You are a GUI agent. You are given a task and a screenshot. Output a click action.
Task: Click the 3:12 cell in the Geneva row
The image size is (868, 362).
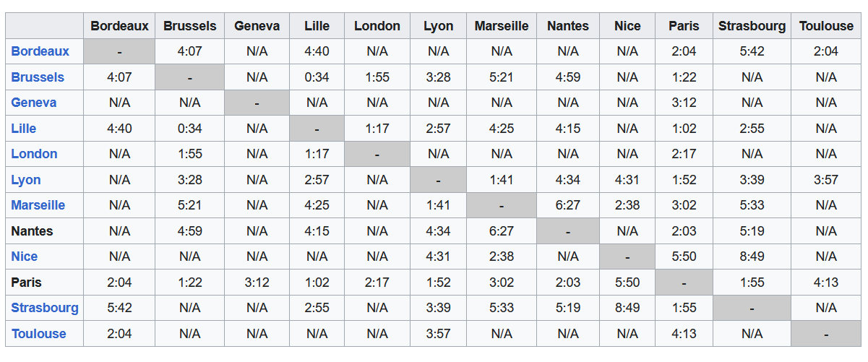coord(684,103)
